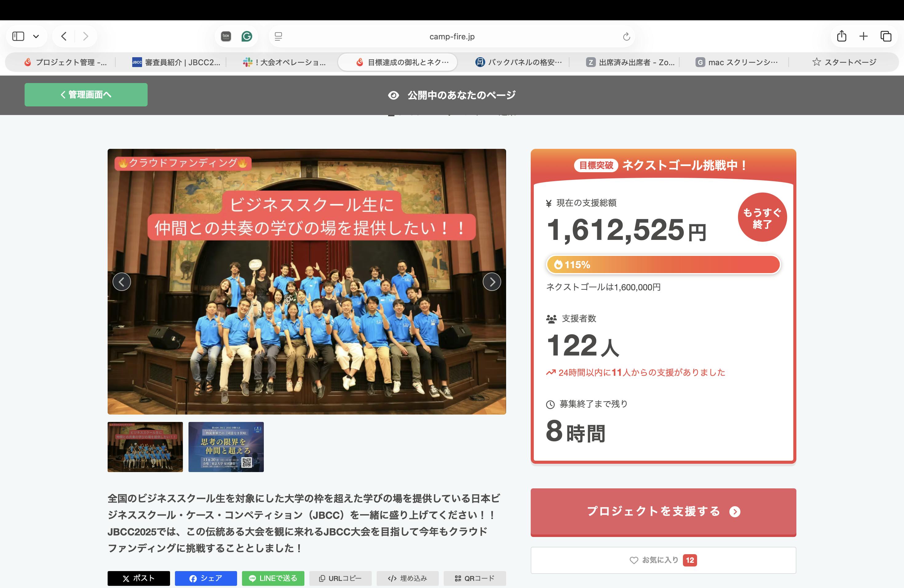
Task: Reload the page with refresh icon
Action: [x=626, y=37]
